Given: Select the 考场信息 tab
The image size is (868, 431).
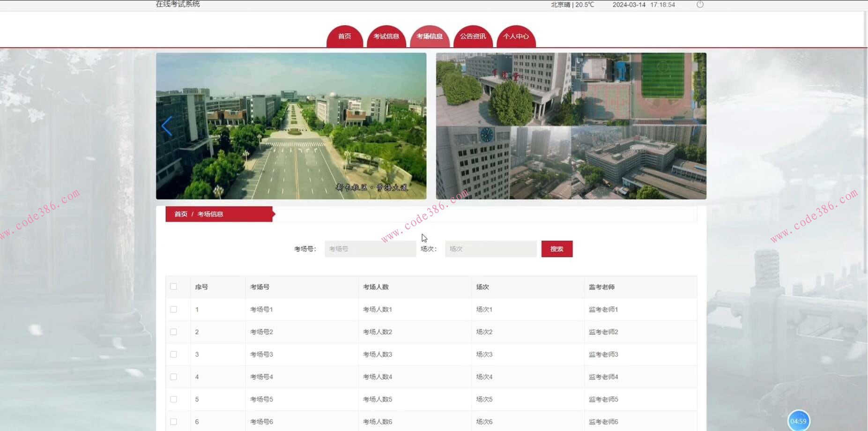Looking at the screenshot, I should click(x=430, y=37).
